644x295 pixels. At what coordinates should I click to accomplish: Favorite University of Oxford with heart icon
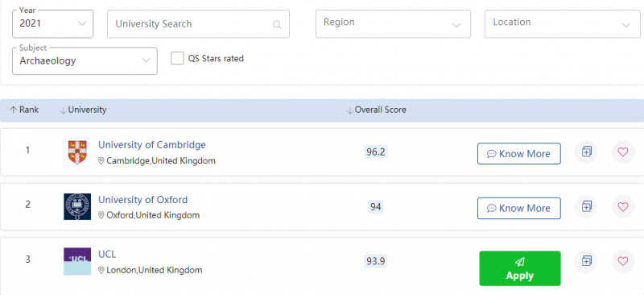tap(623, 206)
